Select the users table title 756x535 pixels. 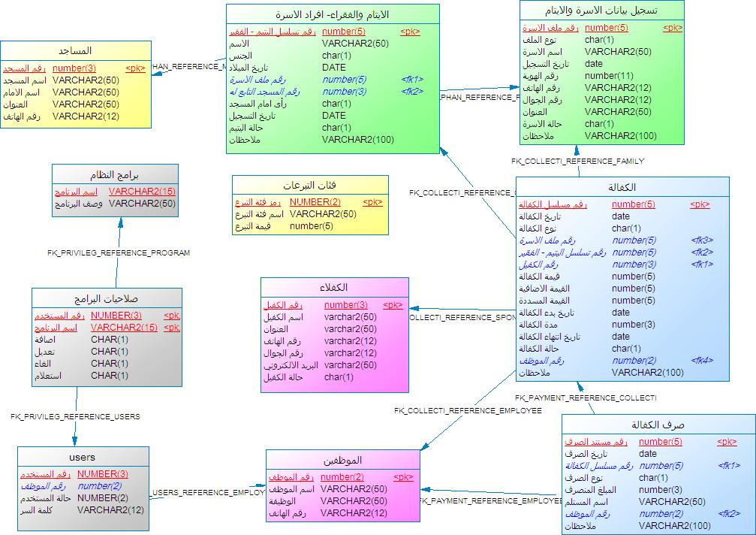[83, 457]
